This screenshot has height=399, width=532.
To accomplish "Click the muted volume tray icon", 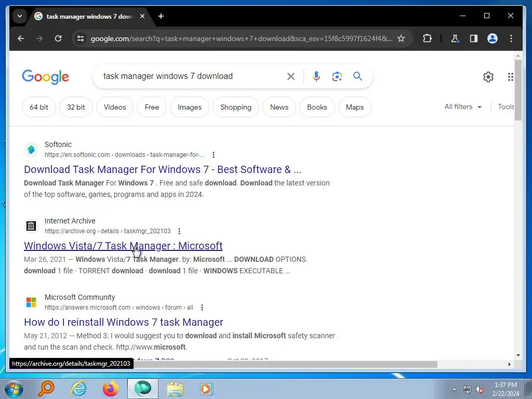I will tap(480, 390).
